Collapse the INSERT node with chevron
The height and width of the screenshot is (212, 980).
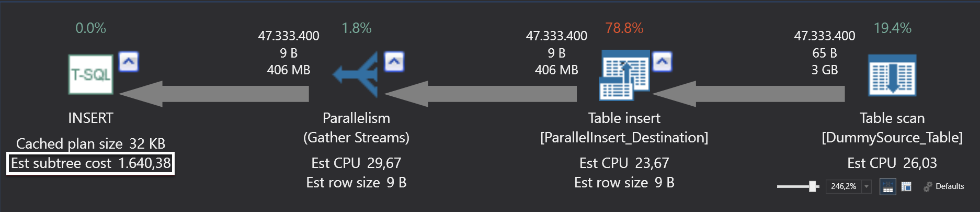point(129,62)
